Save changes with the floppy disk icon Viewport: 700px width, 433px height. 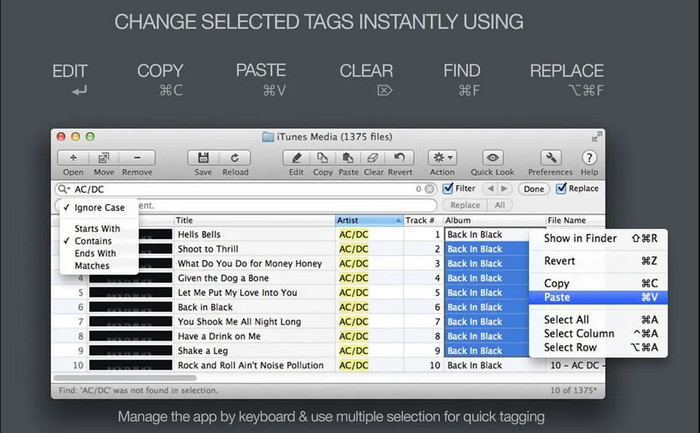pyautogui.click(x=203, y=158)
